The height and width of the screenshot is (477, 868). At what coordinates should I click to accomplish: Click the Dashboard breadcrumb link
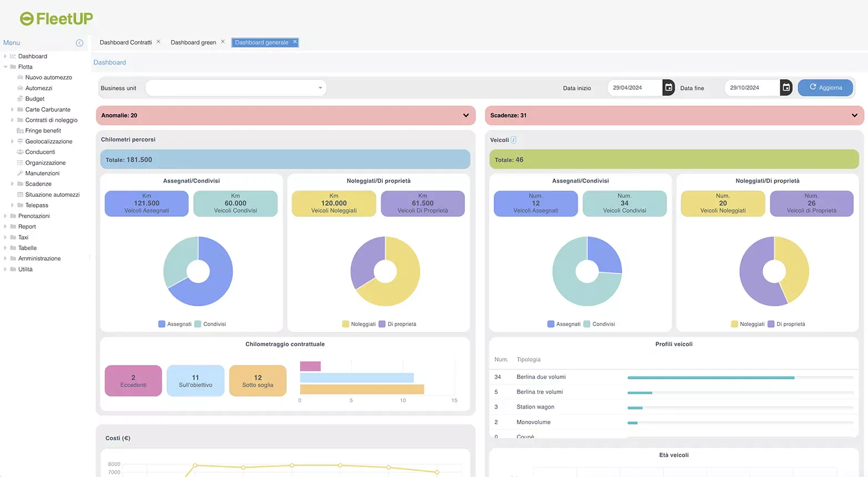point(109,62)
